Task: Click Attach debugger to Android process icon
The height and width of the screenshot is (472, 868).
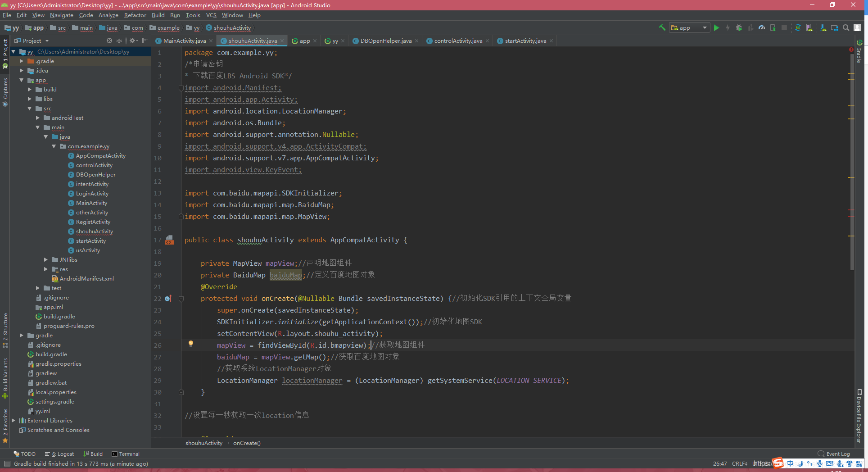Action: click(x=773, y=27)
